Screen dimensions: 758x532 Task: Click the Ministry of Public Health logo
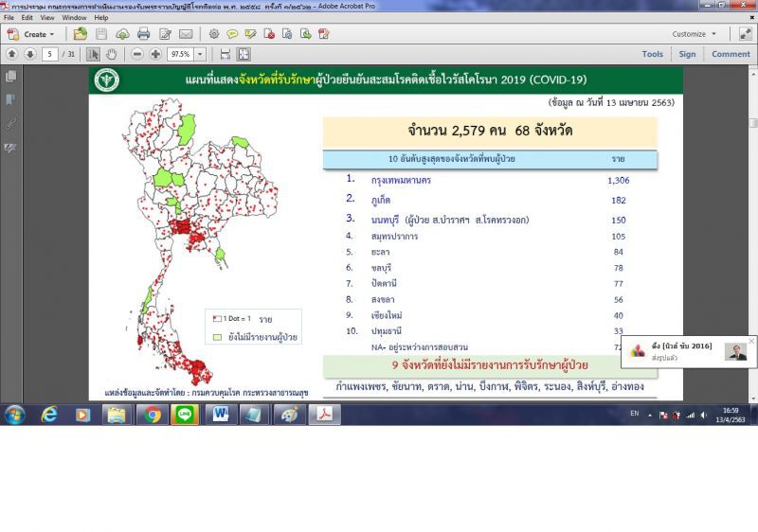point(107,80)
